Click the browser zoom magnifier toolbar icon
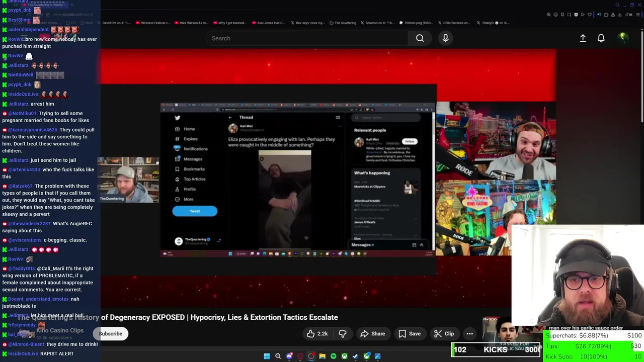The image size is (644, 362). pos(548,15)
